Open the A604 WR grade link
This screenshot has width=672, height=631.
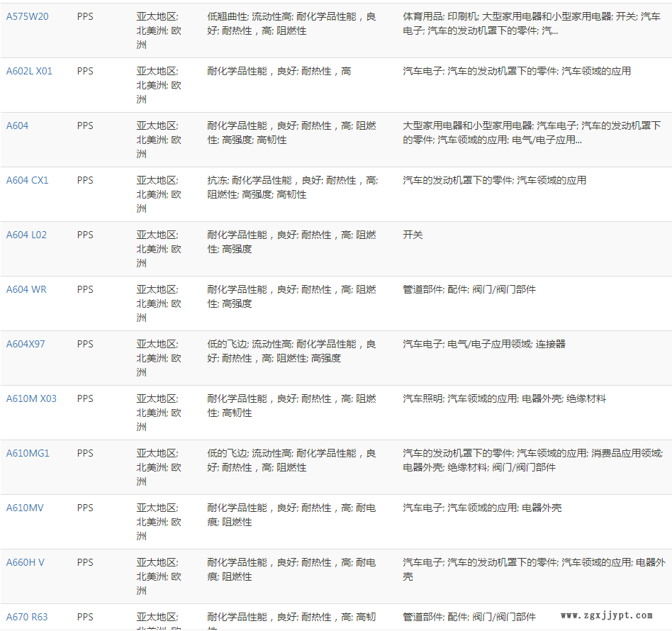click(x=26, y=289)
